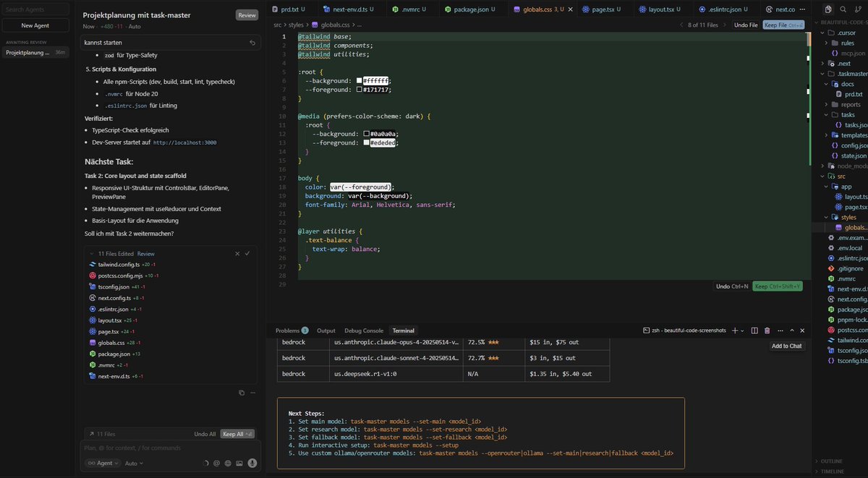Expand the rules folder
Screen dimensions: 868x478
tap(826, 43)
